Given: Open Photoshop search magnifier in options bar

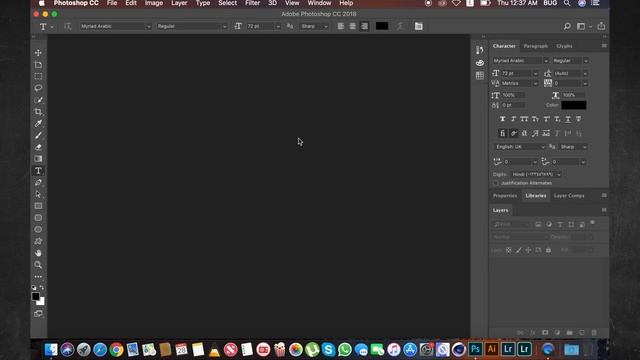Looking at the screenshot, I should (x=567, y=26).
